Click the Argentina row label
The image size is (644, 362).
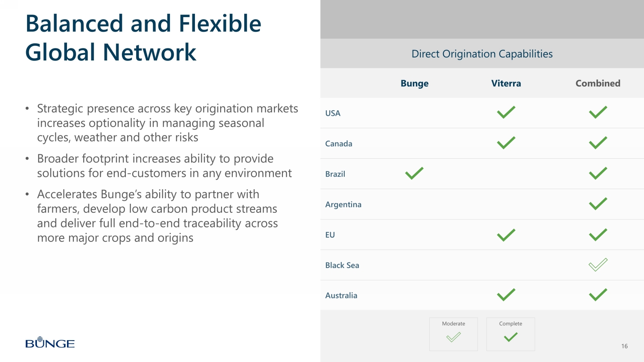click(x=343, y=205)
